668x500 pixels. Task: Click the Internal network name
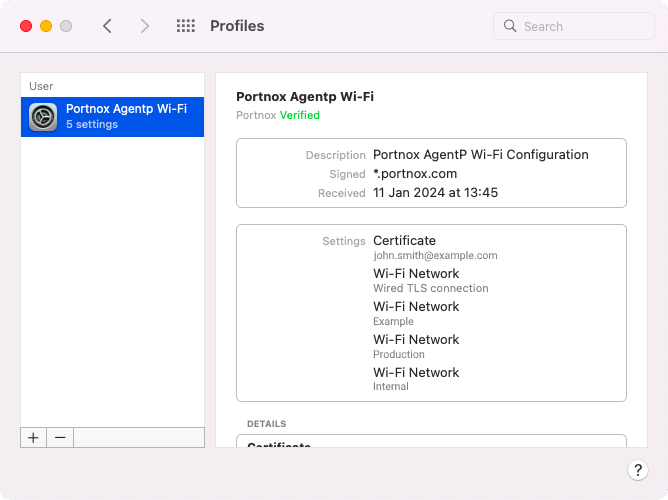coord(391,386)
